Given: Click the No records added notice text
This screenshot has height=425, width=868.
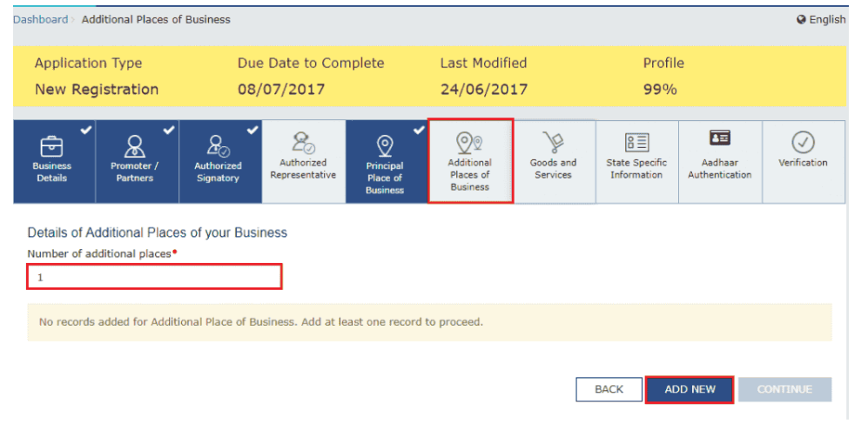Looking at the screenshot, I should (x=260, y=321).
